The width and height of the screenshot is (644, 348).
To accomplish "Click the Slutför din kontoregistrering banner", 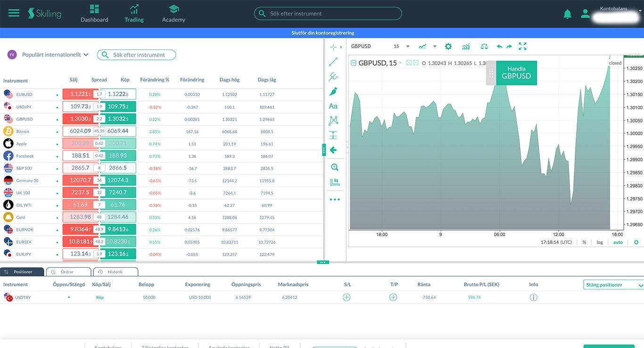I will tap(322, 33).
